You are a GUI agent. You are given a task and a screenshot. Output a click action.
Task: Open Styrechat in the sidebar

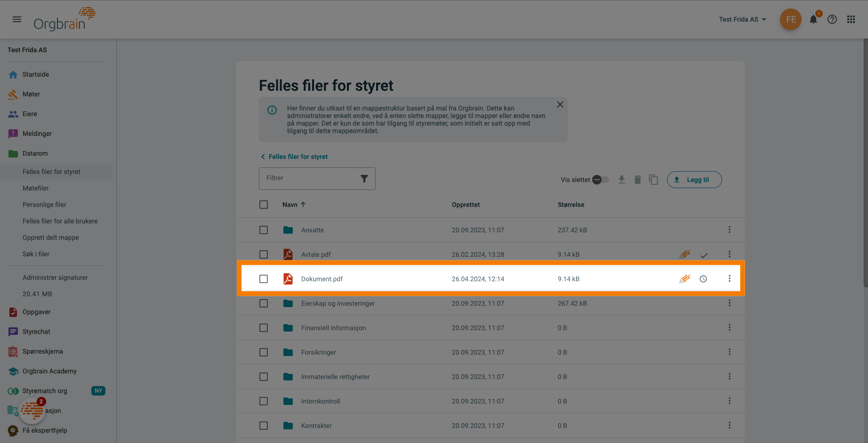(x=36, y=332)
